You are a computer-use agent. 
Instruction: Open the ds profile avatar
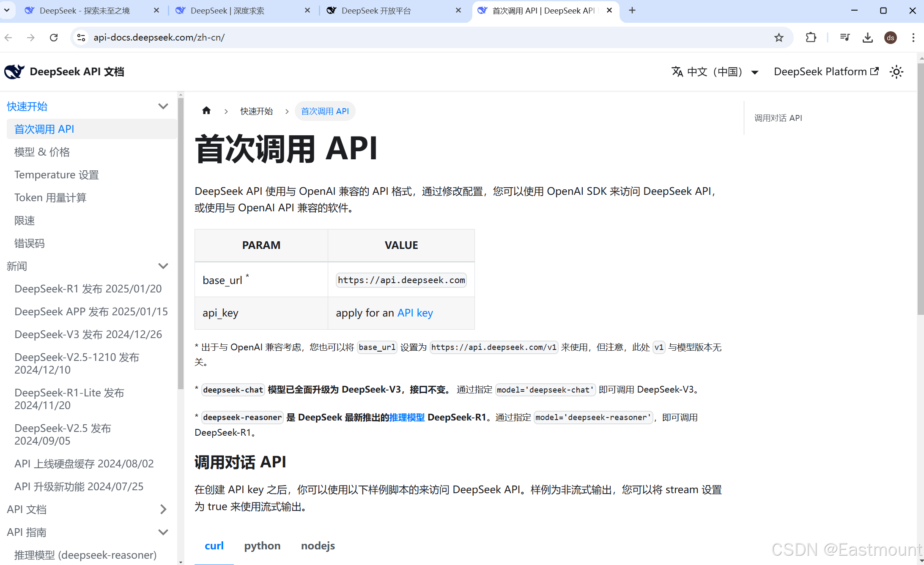click(x=890, y=38)
